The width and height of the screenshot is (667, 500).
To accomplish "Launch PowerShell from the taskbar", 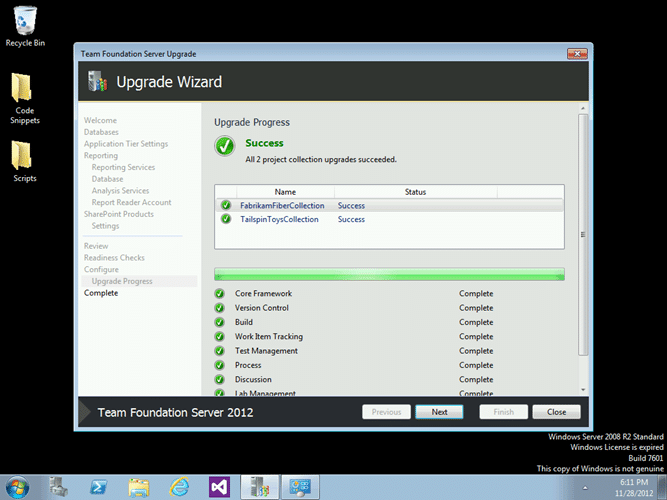I will [98, 487].
